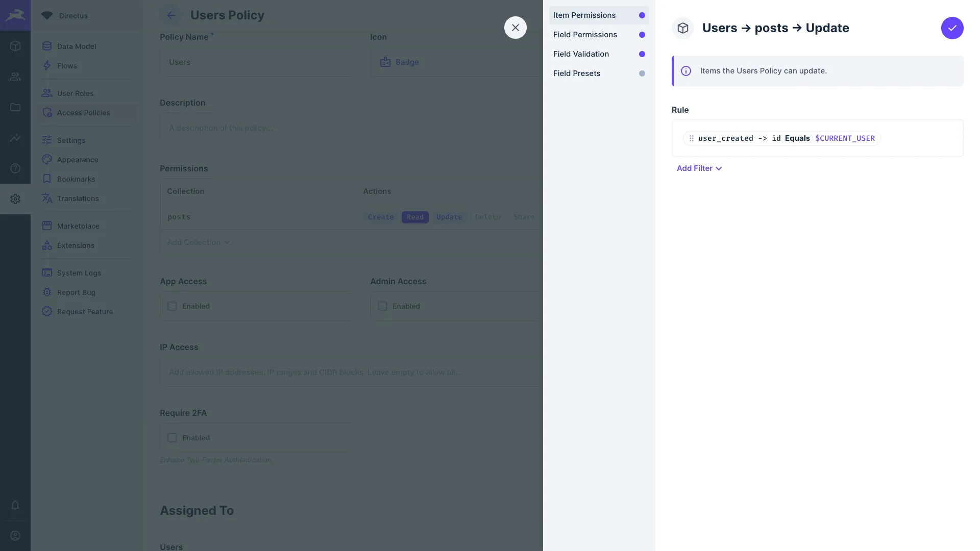Click the user avatar icon at bottom
The width and height of the screenshot is (980, 551).
point(15,536)
